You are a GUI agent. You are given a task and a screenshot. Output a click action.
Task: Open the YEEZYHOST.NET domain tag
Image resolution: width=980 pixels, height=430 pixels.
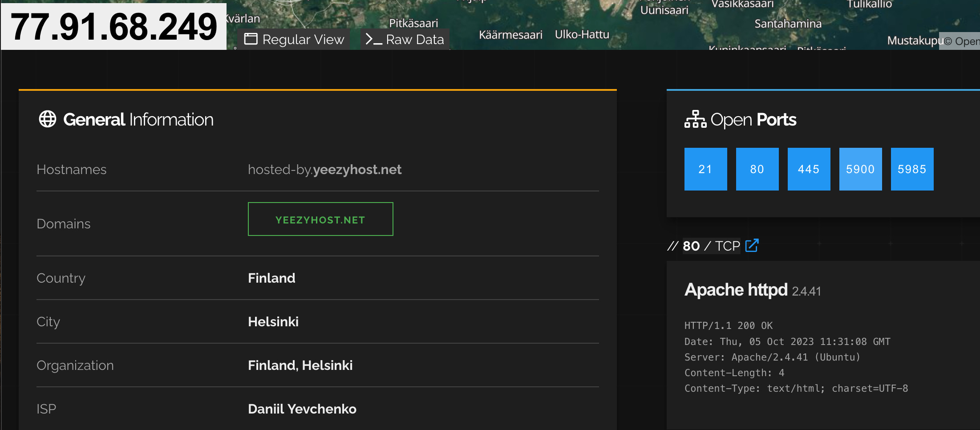(320, 219)
